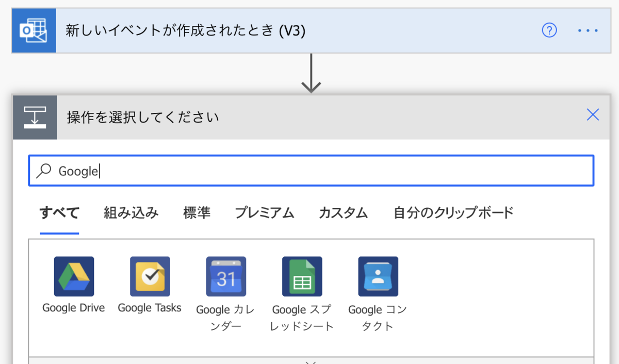Select the Google Tasks connector icon
This screenshot has width=619, height=364.
click(x=150, y=276)
